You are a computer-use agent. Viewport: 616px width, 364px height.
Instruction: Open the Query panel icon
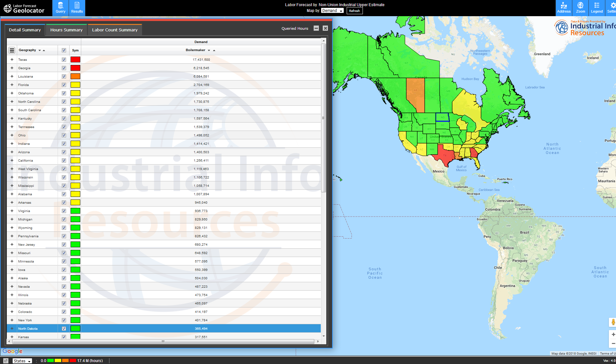click(x=60, y=8)
